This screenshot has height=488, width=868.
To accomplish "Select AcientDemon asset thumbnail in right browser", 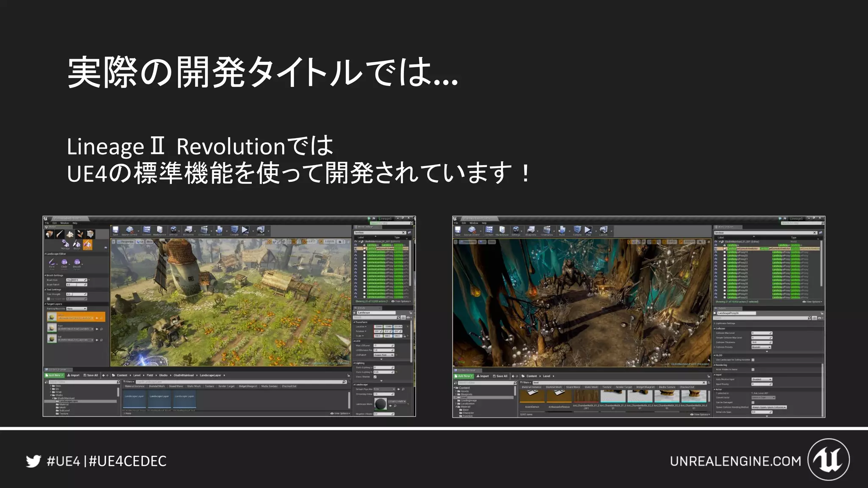I will [532, 397].
